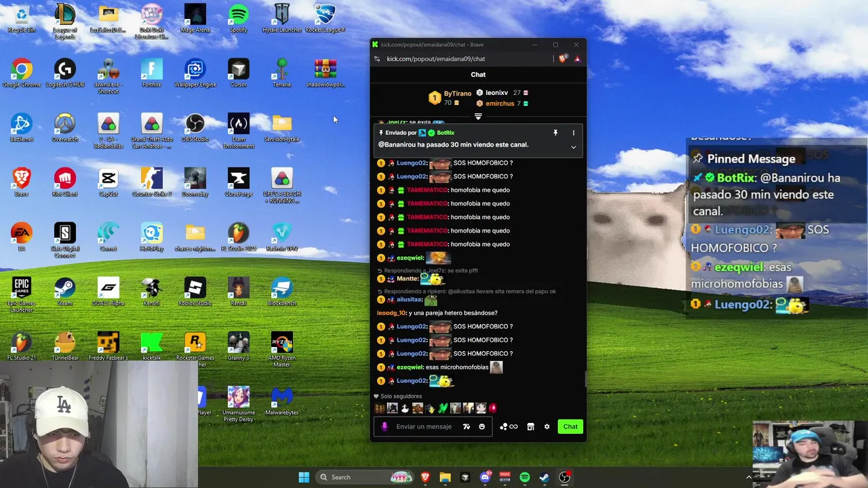The image size is (868, 488).
Task: Open the Rockstar Games Launcher icon
Action: 195,350
